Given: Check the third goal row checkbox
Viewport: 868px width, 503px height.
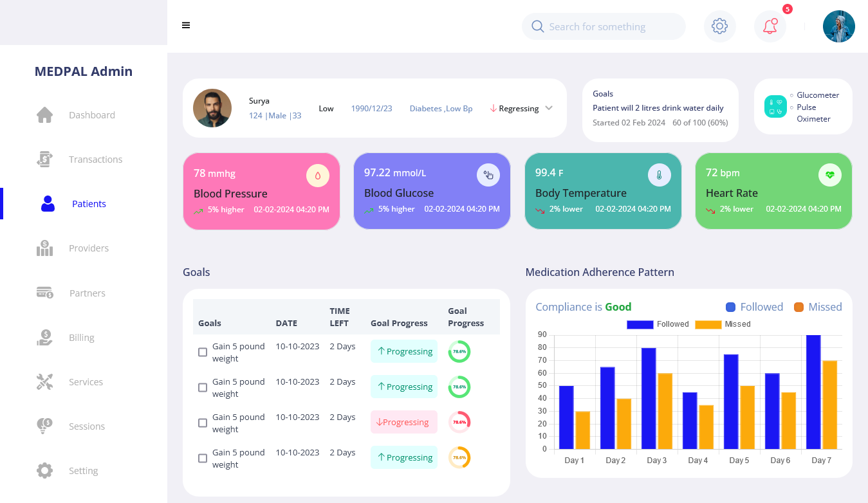Looking at the screenshot, I should (203, 423).
